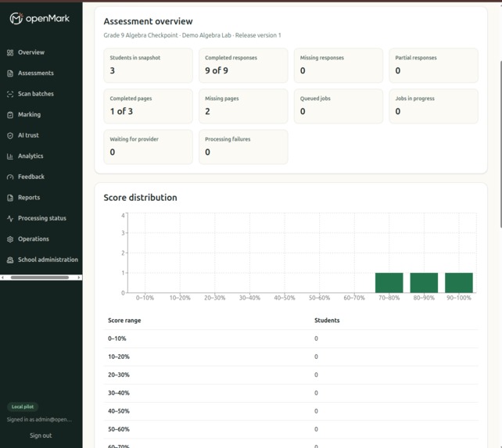The image size is (502, 448).
Task: Click the 40–50% x-axis label
Action: coord(285,298)
